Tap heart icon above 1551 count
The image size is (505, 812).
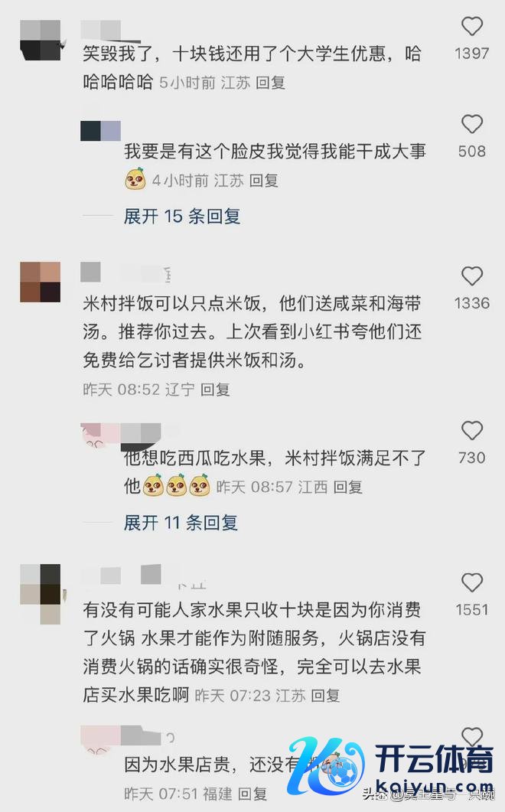point(472,582)
